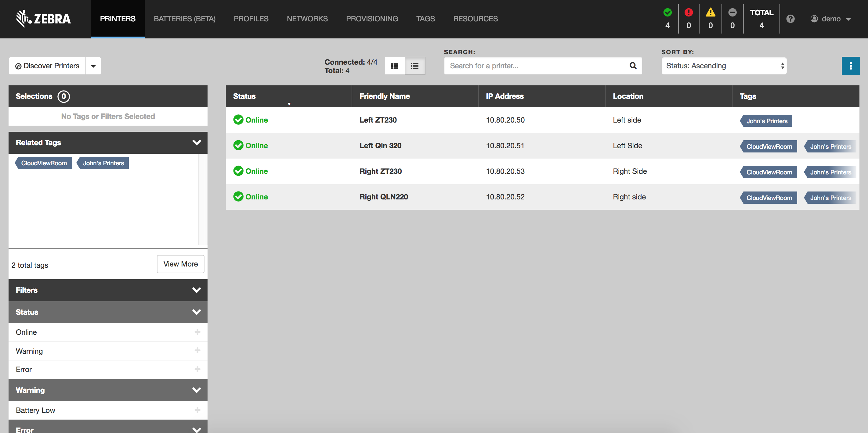This screenshot has height=433, width=868.
Task: Switch to detailed list view
Action: point(395,66)
